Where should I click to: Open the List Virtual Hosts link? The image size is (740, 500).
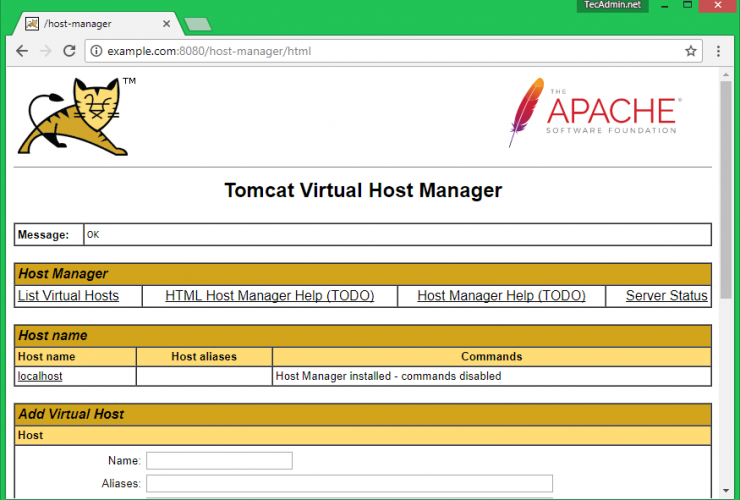click(x=68, y=296)
